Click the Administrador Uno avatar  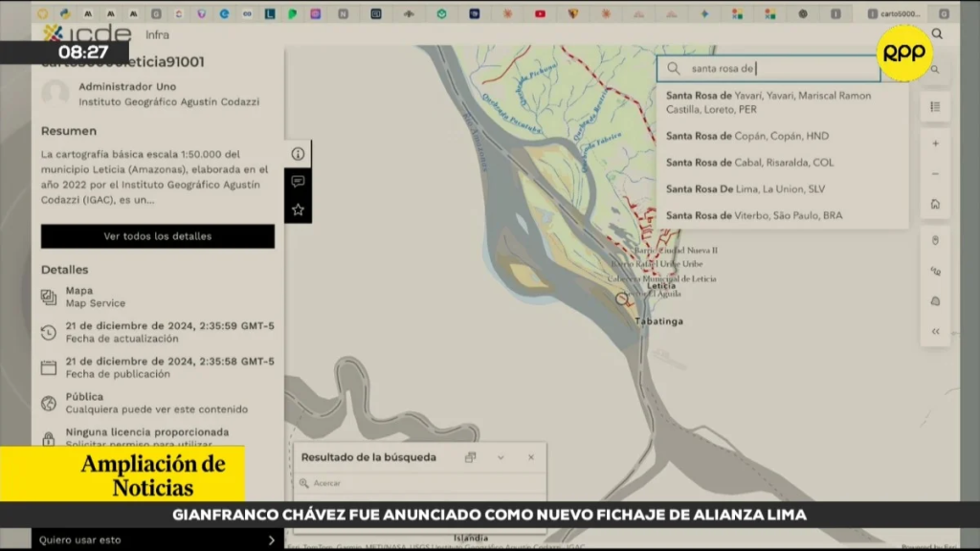pyautogui.click(x=55, y=94)
